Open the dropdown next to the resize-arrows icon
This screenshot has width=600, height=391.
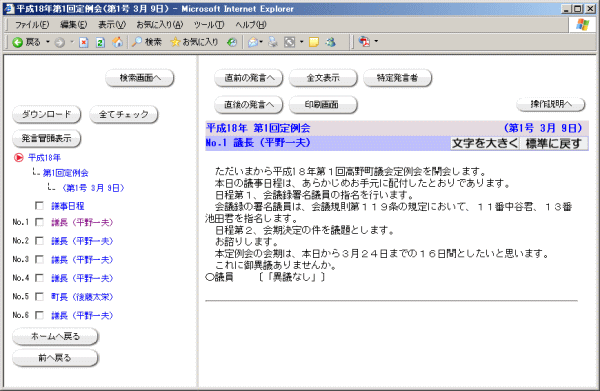pos(302,42)
